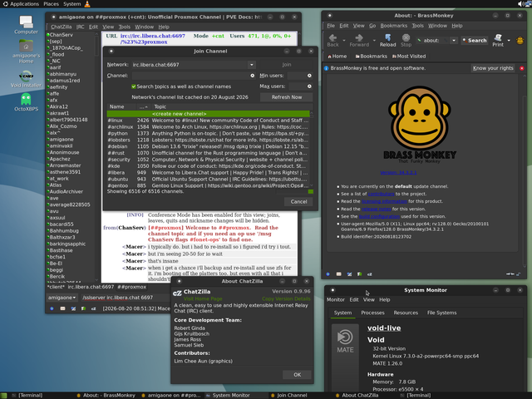
Task: Click the BrassMonkey Search button
Action: (475, 41)
